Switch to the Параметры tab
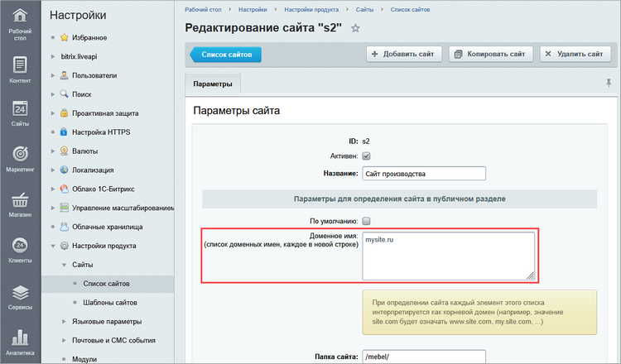 (x=213, y=84)
